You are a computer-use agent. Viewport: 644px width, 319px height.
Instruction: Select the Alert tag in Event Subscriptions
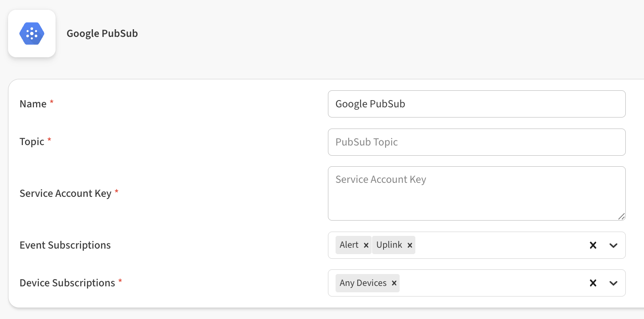[349, 245]
